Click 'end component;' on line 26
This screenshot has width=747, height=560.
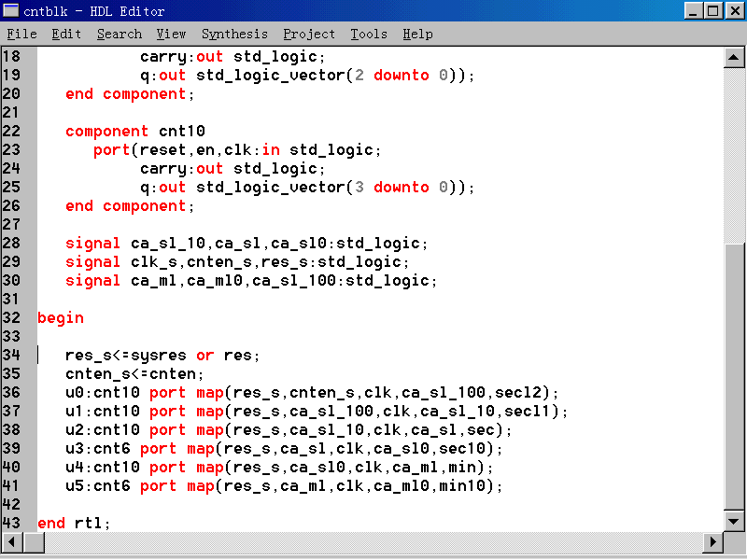tap(130, 206)
